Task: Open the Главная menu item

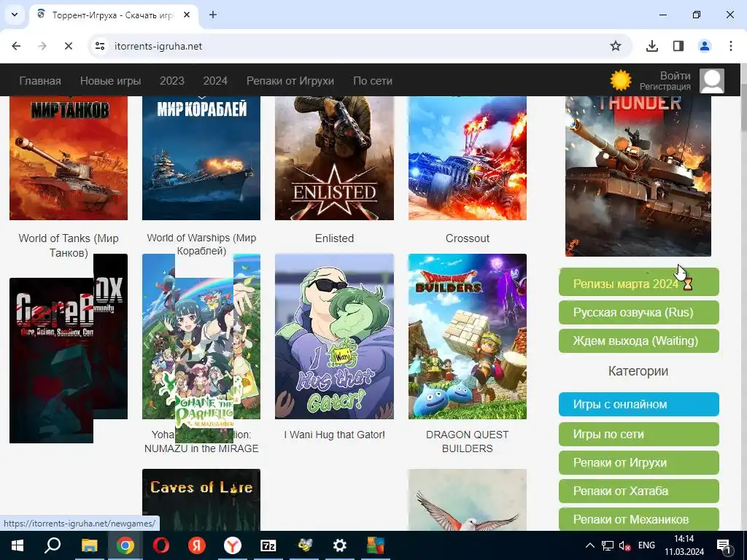Action: tap(40, 81)
